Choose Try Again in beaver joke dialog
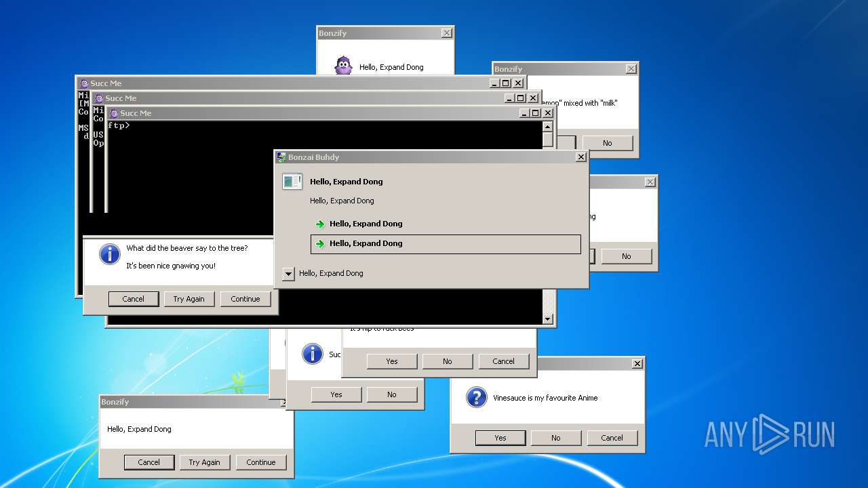 click(189, 299)
